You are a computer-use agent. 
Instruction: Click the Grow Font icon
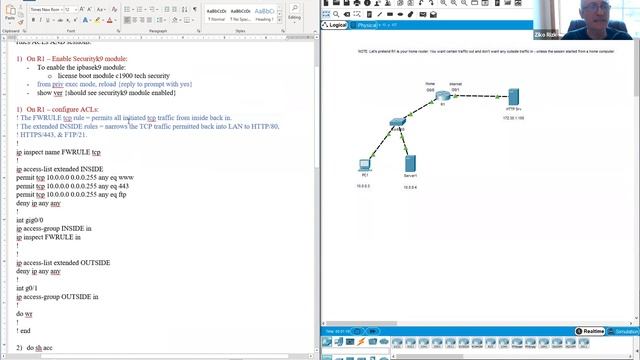click(82, 9)
